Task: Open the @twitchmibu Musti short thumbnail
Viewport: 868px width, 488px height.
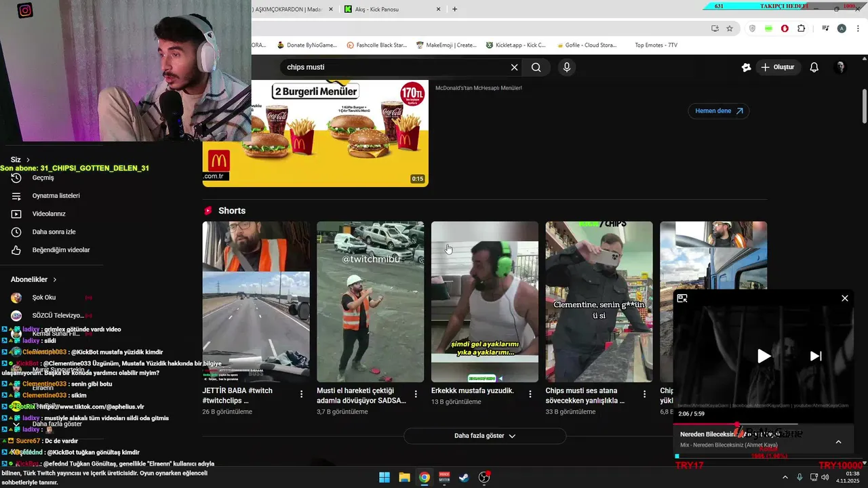Action: click(x=370, y=302)
